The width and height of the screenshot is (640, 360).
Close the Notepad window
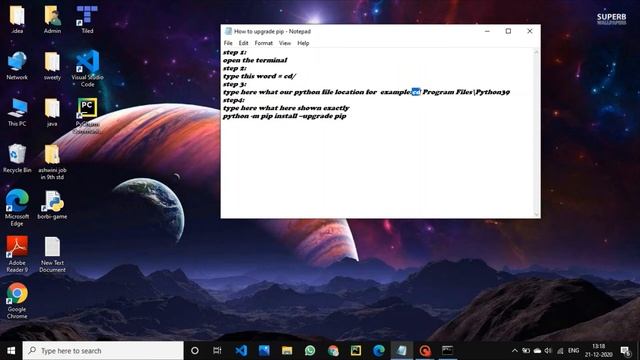[x=529, y=31]
